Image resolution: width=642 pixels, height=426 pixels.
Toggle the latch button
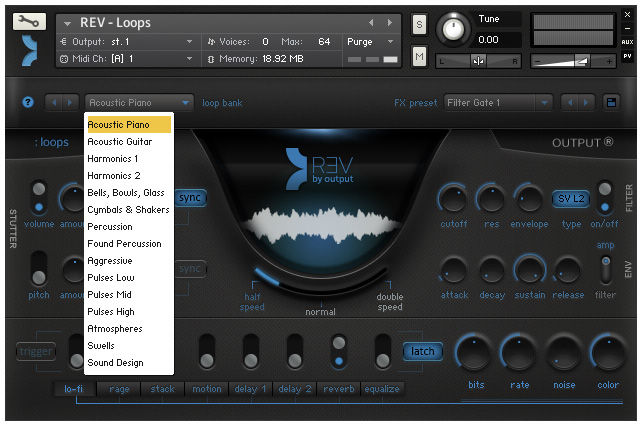(423, 351)
